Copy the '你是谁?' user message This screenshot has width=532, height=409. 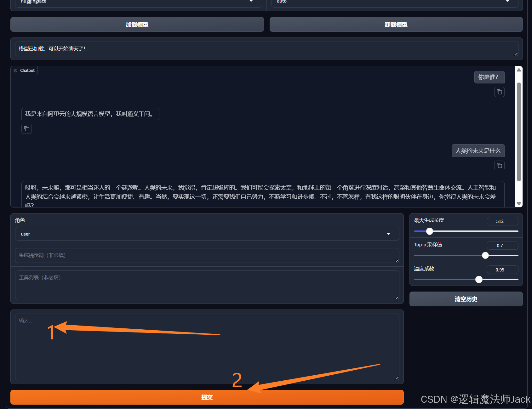[499, 92]
